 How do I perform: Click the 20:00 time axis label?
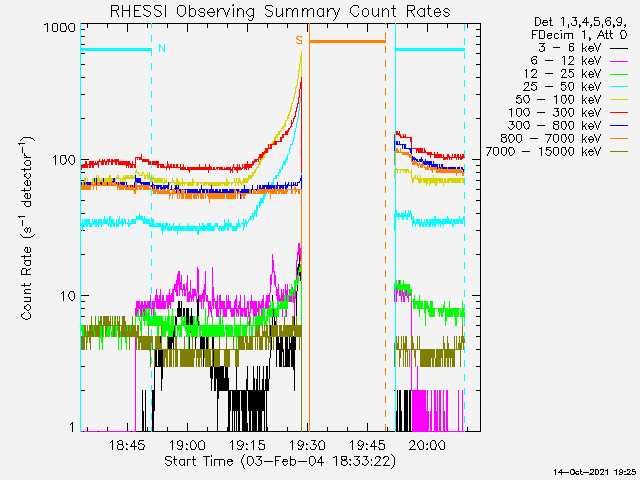[x=427, y=445]
